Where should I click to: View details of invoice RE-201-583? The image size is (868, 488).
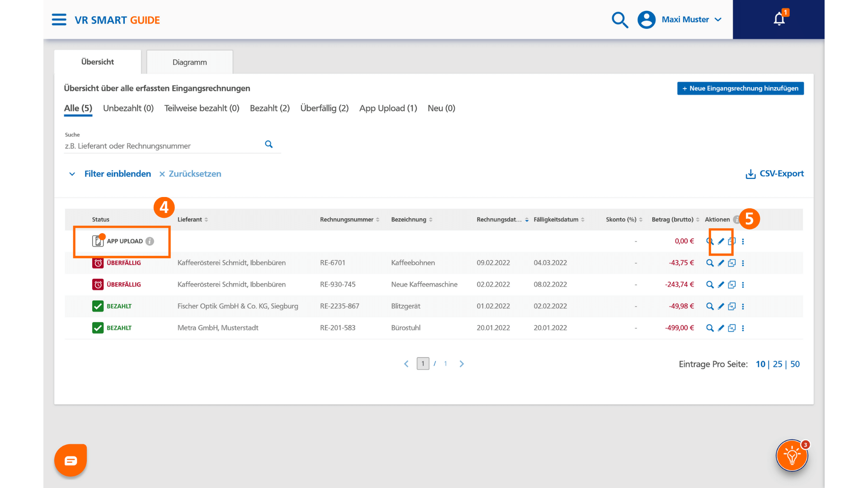(710, 328)
